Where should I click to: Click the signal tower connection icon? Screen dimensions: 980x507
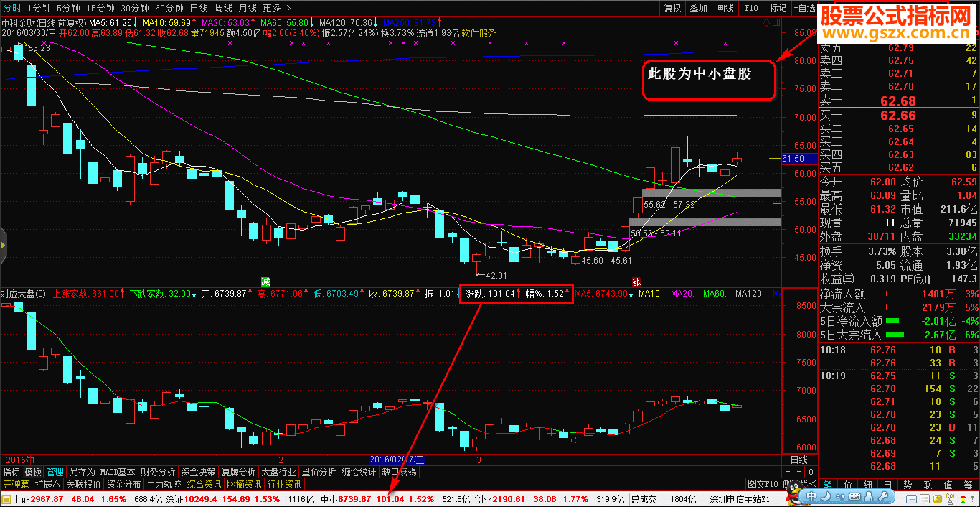click(950, 499)
